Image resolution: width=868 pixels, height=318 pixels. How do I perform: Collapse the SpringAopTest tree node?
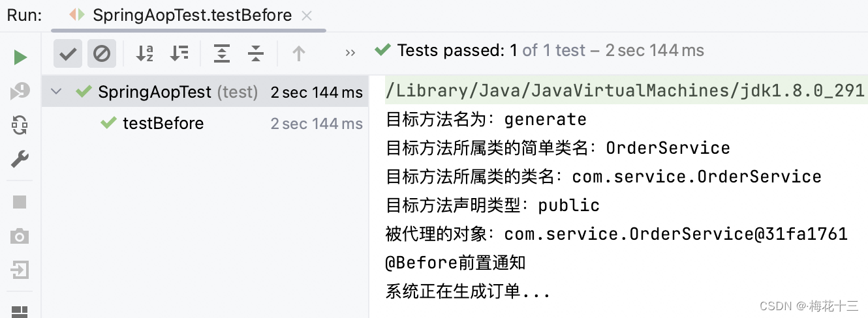[x=57, y=92]
